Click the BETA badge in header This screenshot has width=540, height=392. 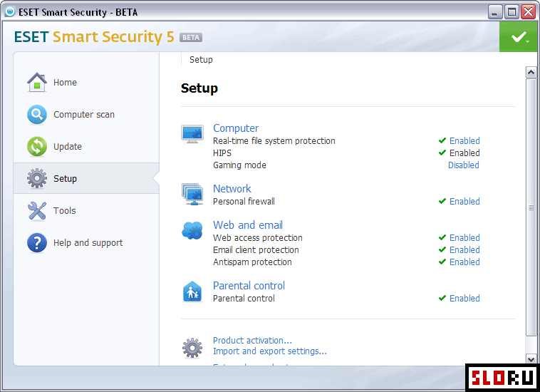191,37
